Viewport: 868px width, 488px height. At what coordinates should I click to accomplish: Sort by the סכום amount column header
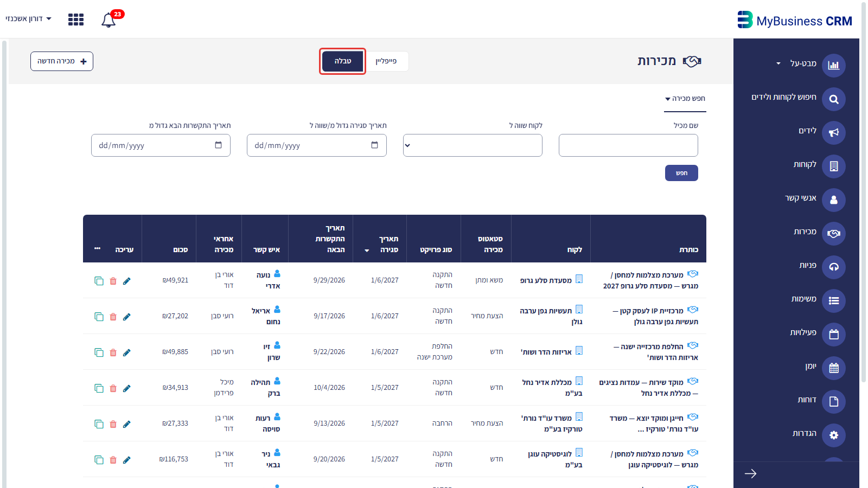180,250
